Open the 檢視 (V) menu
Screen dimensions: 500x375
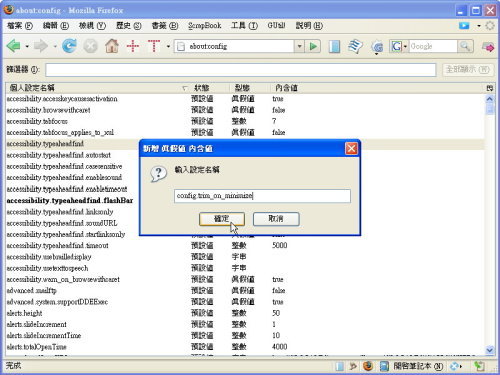tap(92, 26)
